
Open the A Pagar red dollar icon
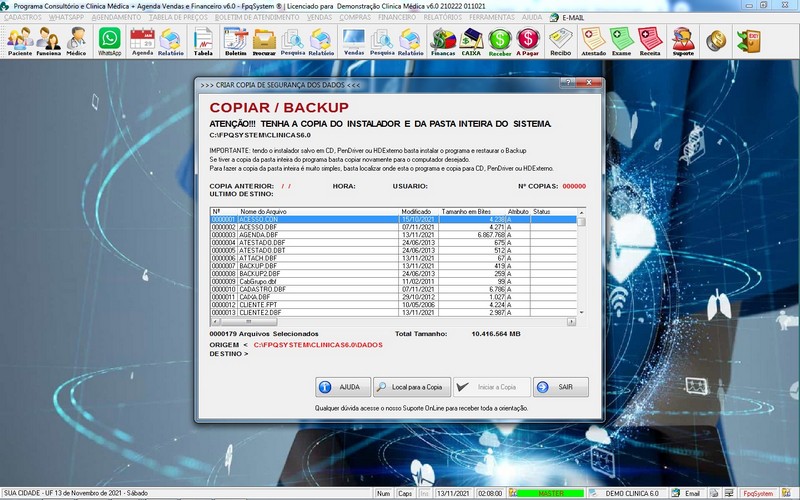[528, 41]
